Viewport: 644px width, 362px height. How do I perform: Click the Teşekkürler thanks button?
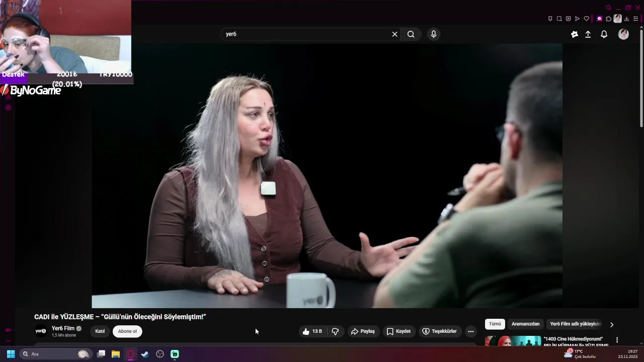439,331
